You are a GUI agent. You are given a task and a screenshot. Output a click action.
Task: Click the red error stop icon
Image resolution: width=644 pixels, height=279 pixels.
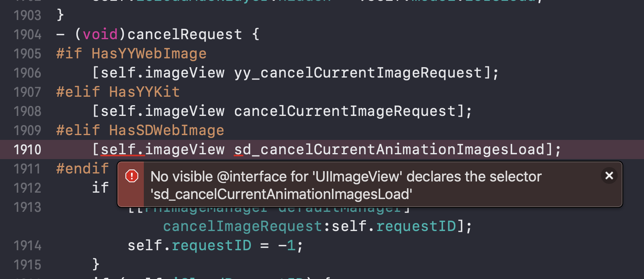pyautogui.click(x=132, y=176)
